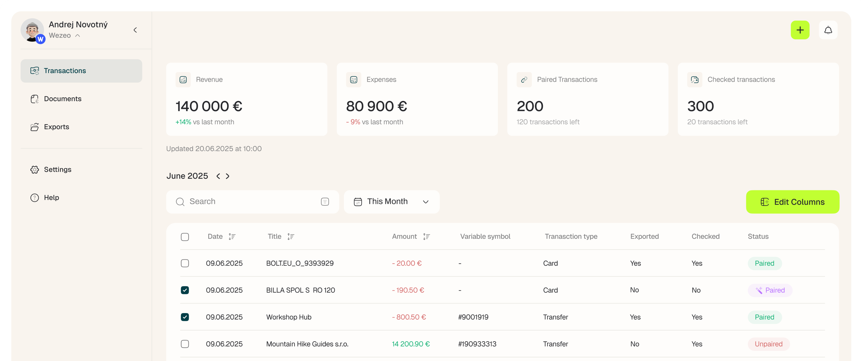
Task: Sort the table by the Title sort icon
Action: 291,237
